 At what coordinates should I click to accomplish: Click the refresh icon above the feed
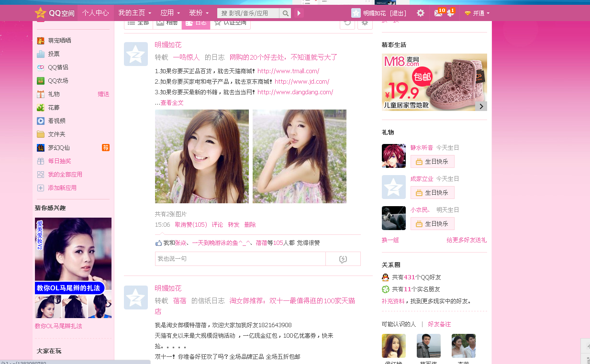tap(347, 22)
